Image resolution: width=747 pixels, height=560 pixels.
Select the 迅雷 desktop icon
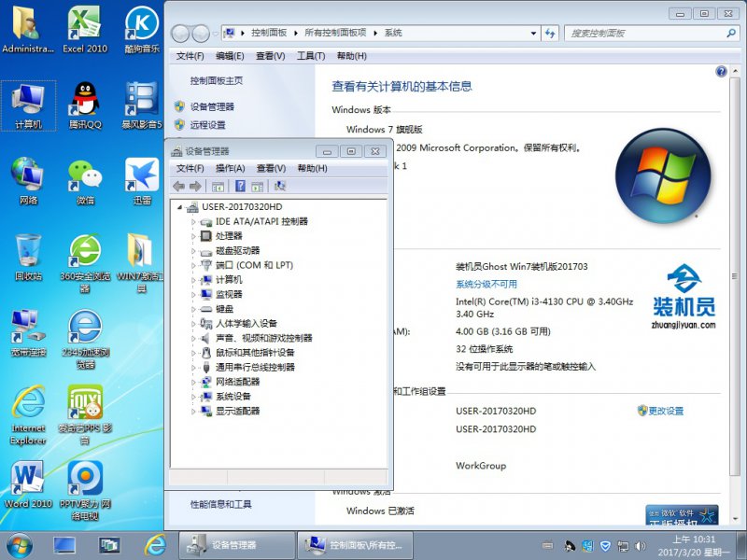point(142,181)
